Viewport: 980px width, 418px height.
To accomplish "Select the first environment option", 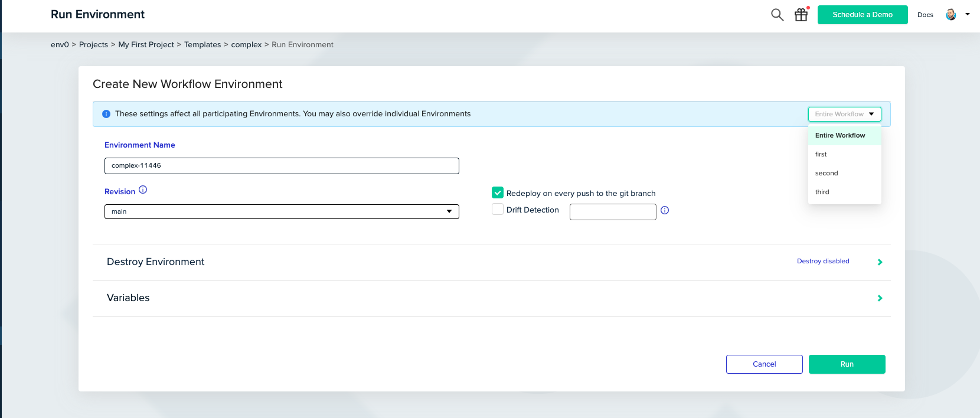I will coord(844,154).
